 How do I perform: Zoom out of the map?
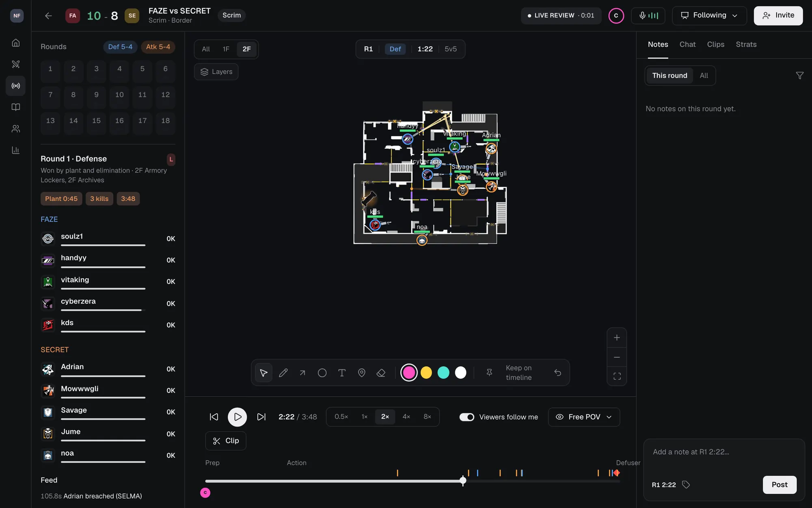tap(617, 357)
